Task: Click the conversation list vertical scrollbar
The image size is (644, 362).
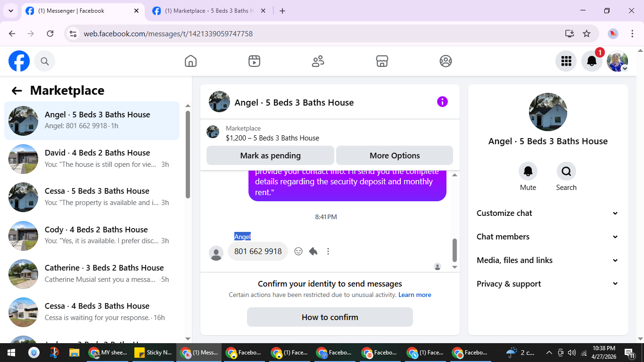Action: [188, 155]
